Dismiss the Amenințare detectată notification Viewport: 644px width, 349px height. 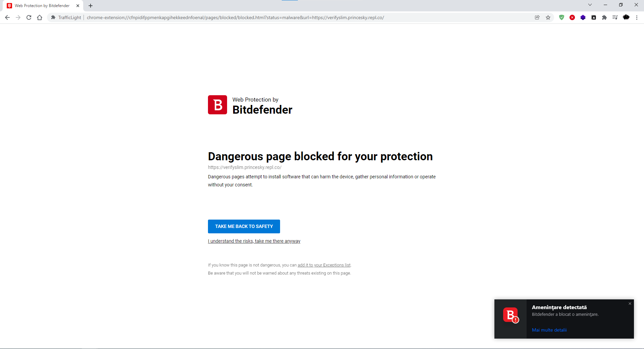pos(630,304)
